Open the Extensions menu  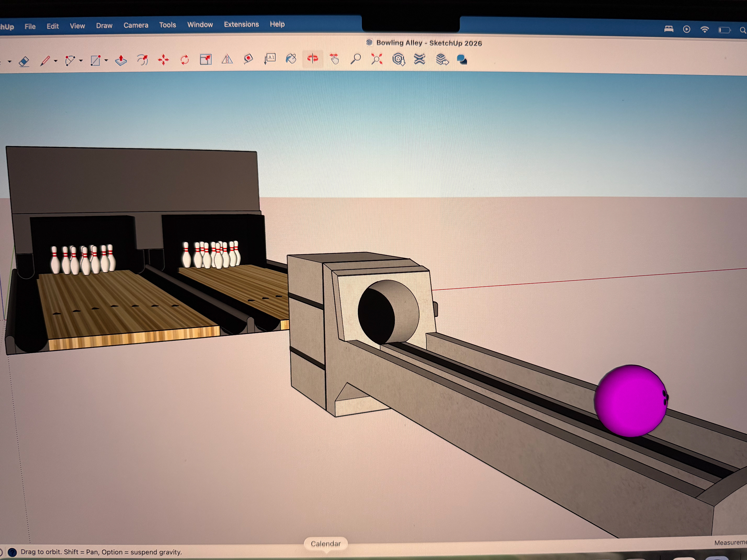[241, 25]
